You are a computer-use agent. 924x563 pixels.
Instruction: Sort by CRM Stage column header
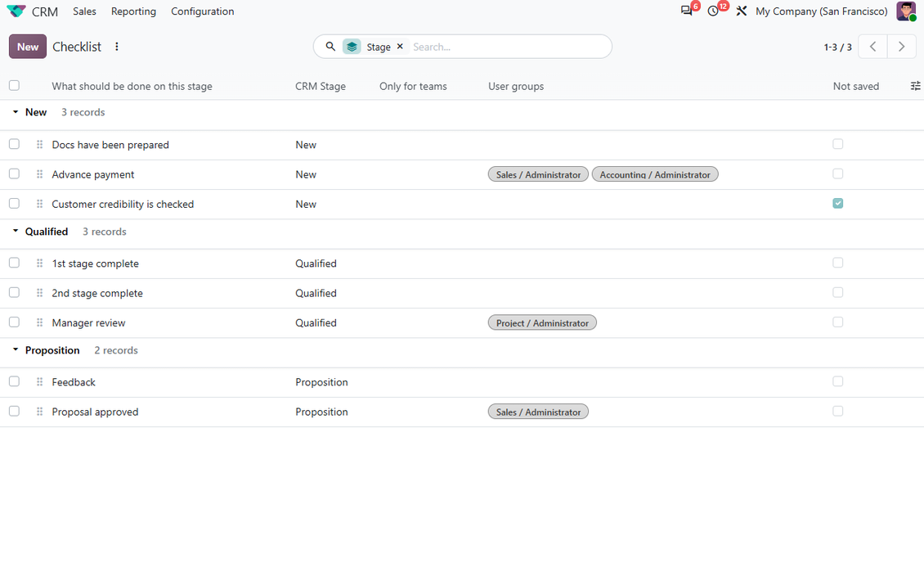click(321, 86)
